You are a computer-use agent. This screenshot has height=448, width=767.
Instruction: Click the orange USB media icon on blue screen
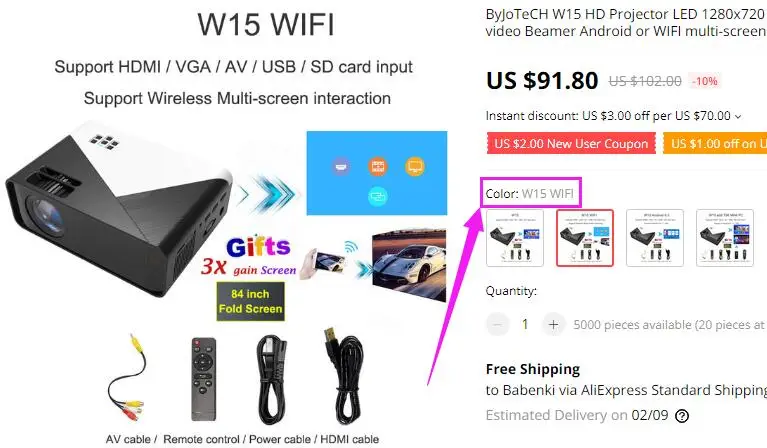pyautogui.click(x=378, y=167)
